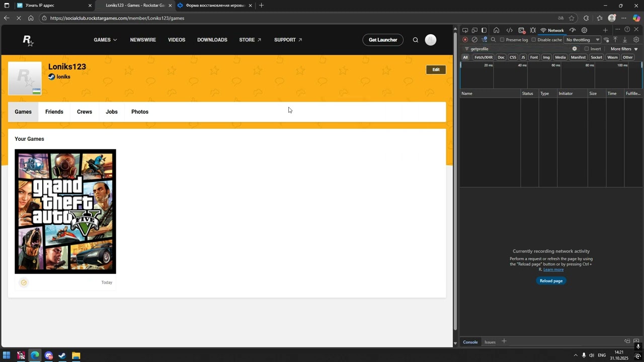
Task: Check the Invert filter checkbox
Action: (x=587, y=49)
